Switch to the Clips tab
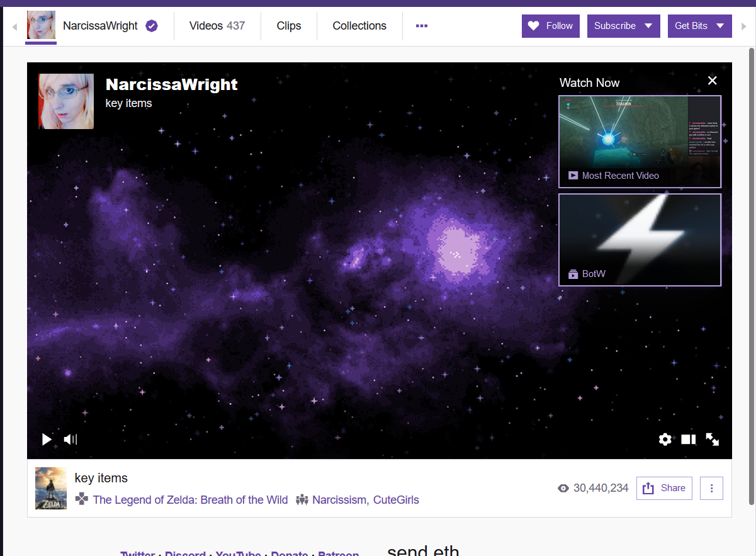Screen dimensions: 756x556 pyautogui.click(x=289, y=26)
